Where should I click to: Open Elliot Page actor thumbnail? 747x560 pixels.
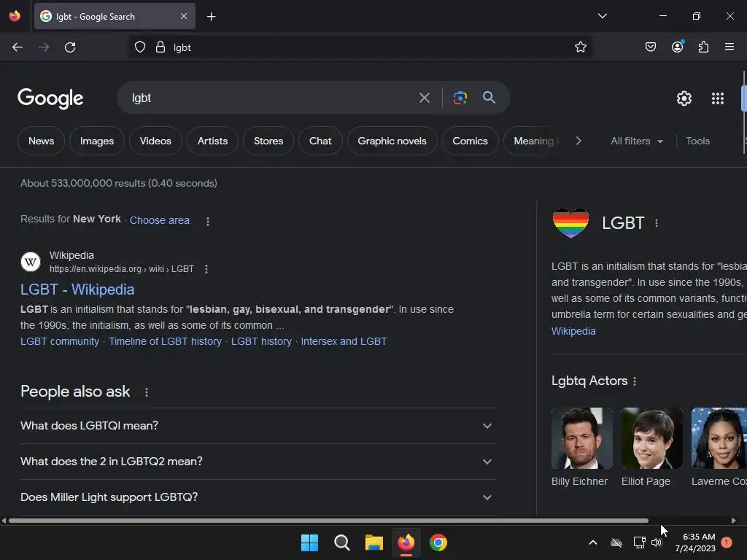651,438
